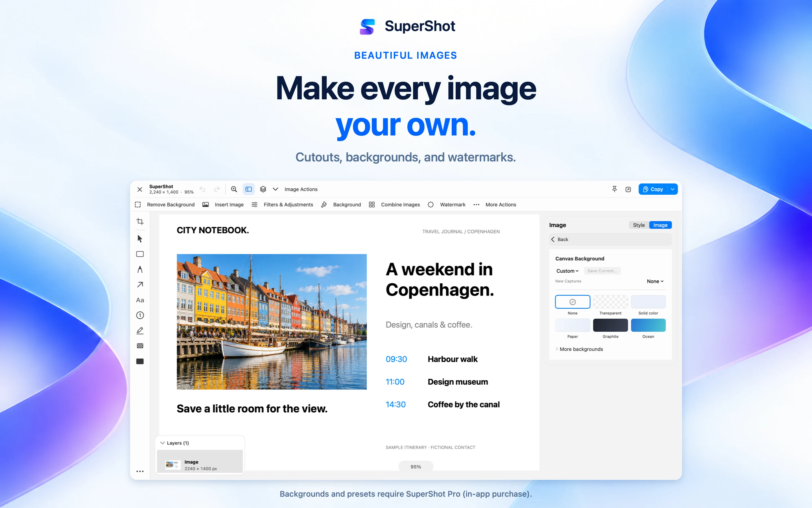
Task: Select the Image layer thumbnail
Action: coord(173,465)
